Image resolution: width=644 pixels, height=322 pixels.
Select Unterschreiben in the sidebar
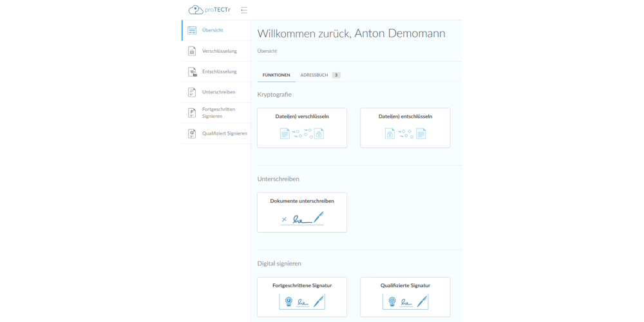click(x=216, y=92)
